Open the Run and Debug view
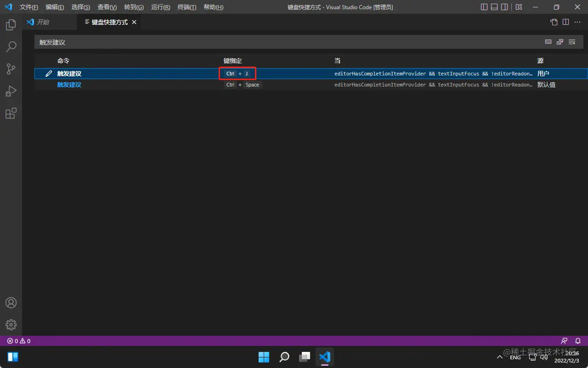This screenshot has width=588, height=368. pyautogui.click(x=11, y=91)
